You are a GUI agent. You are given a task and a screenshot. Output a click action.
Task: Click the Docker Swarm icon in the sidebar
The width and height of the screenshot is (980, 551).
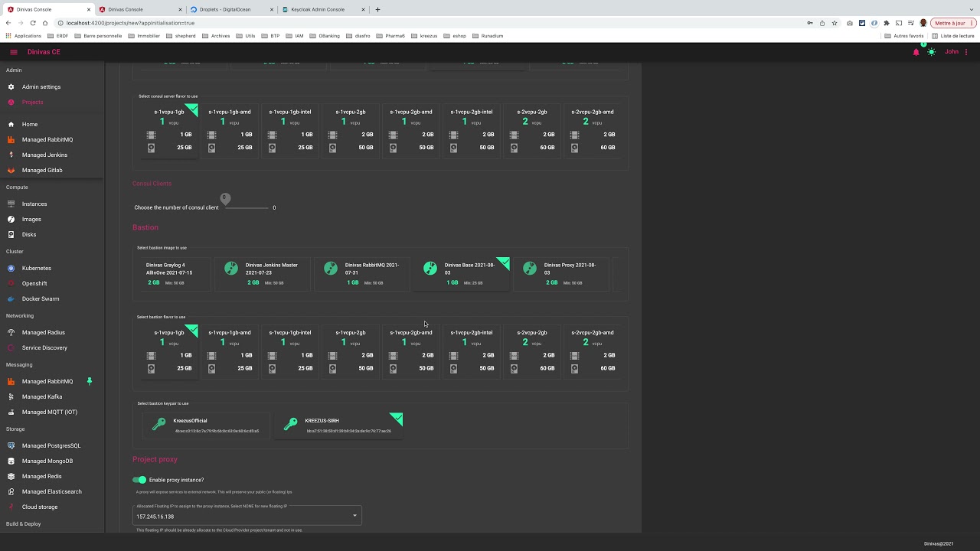pyautogui.click(x=11, y=298)
